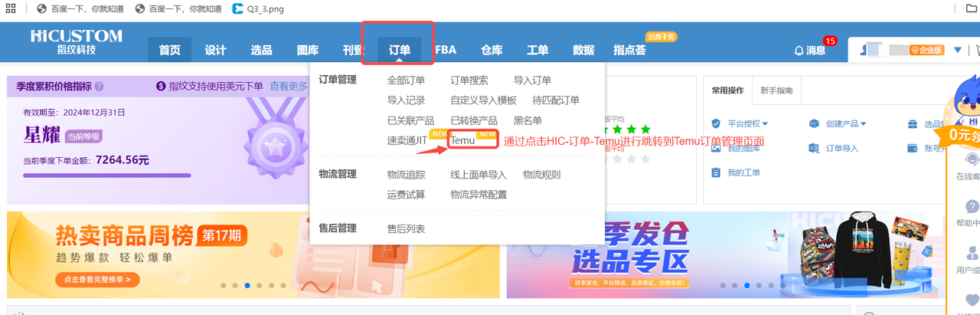Image resolution: width=980 pixels, height=315 pixels.
Task: Click the 点击查看完整榜单 button
Action: click(97, 280)
